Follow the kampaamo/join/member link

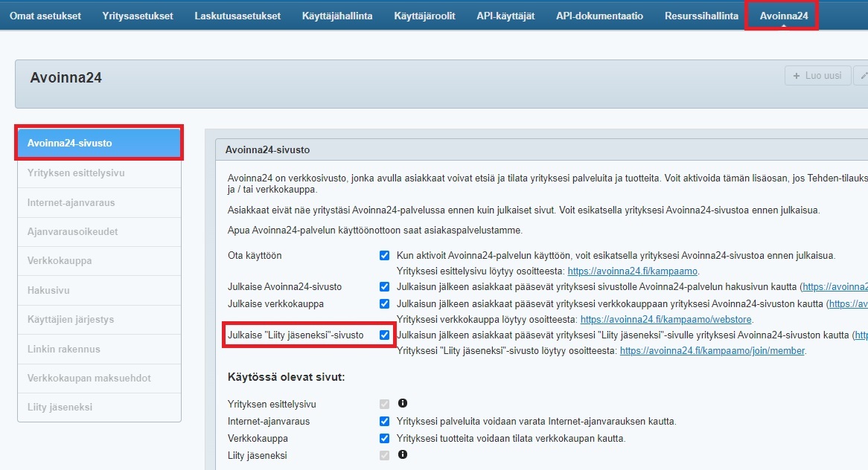(x=712, y=351)
